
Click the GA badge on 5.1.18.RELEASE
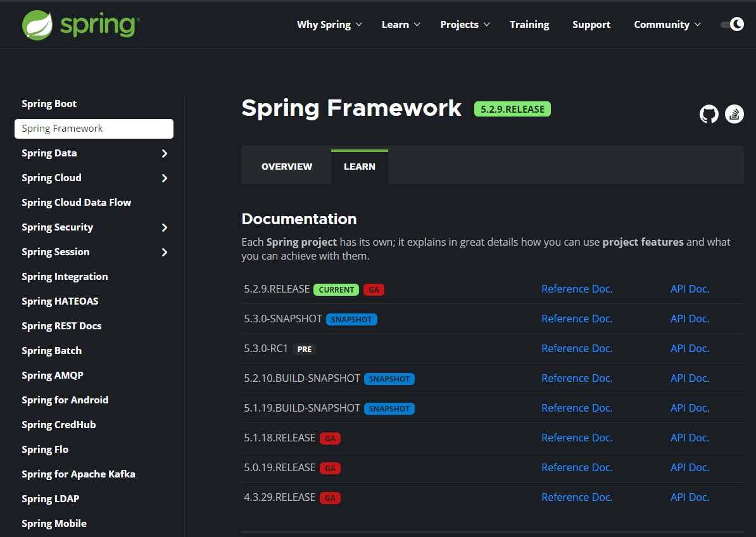[331, 439]
